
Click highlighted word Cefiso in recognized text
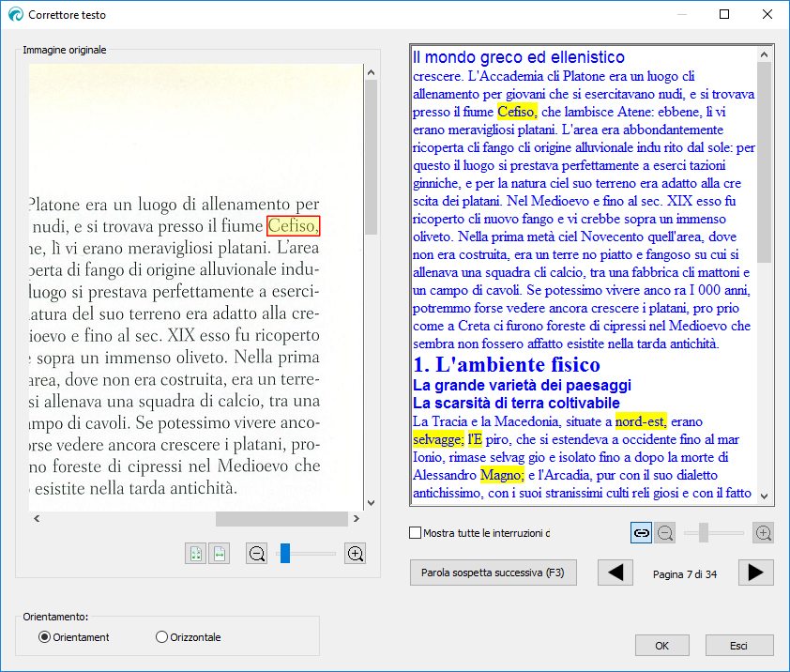517,112
